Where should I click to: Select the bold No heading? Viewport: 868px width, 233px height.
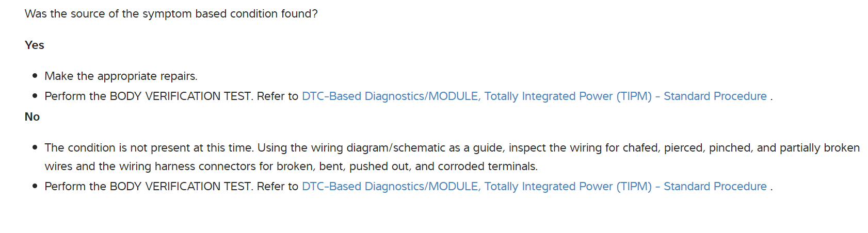pyautogui.click(x=32, y=117)
